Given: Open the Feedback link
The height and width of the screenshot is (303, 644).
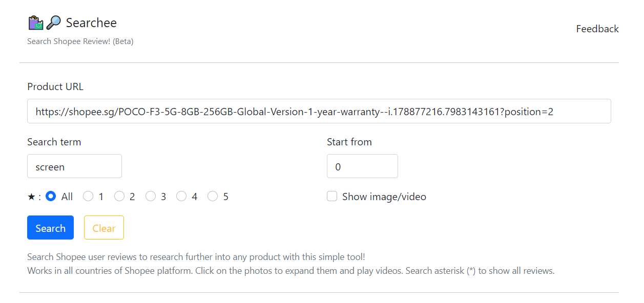Looking at the screenshot, I should point(597,29).
